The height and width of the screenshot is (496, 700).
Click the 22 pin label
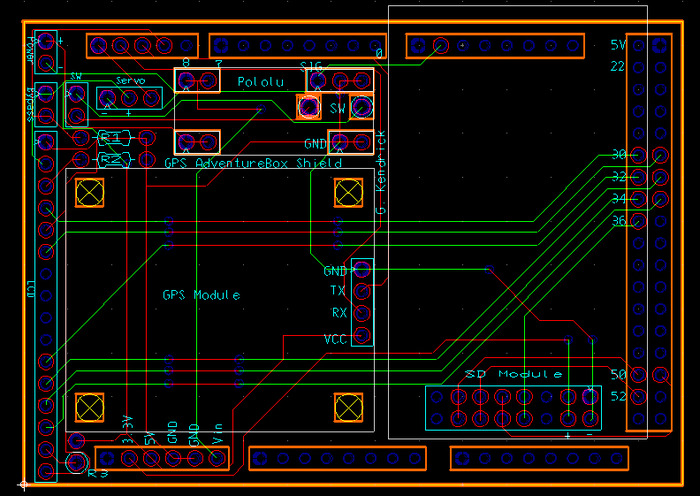(617, 67)
